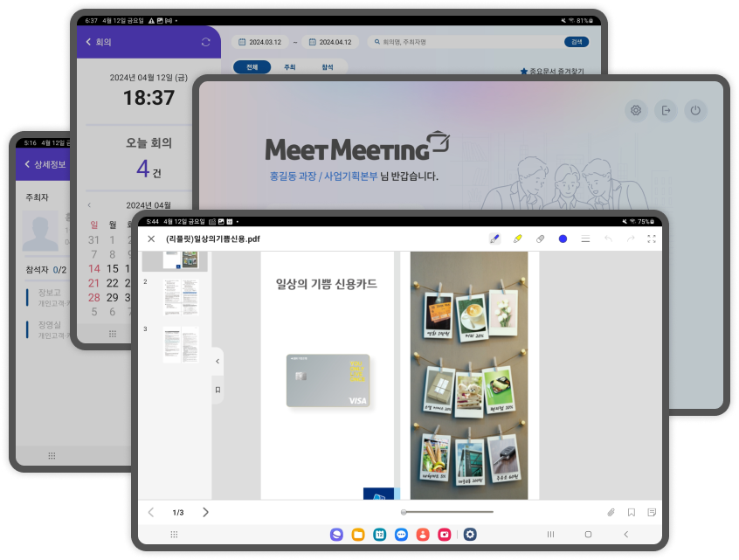Open the end date picker 2024.04.12
The width and height of the screenshot is (739, 560).
click(x=330, y=42)
